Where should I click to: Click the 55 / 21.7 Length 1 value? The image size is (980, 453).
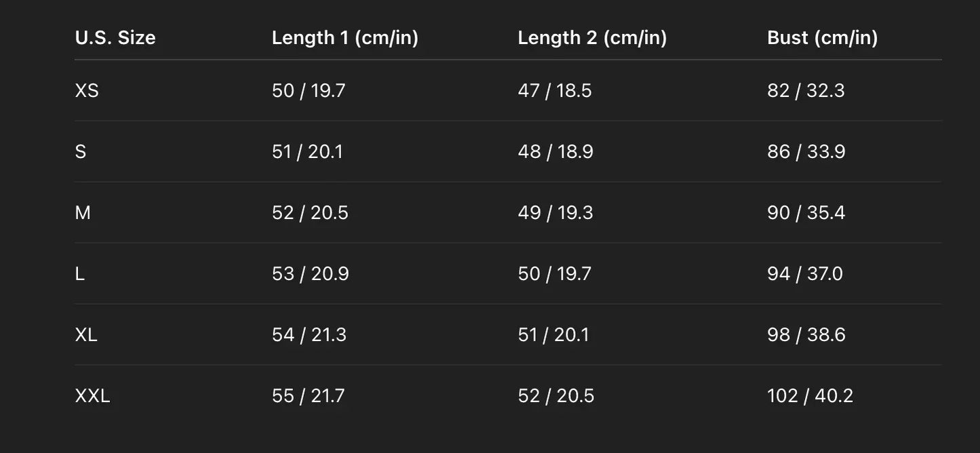(308, 395)
